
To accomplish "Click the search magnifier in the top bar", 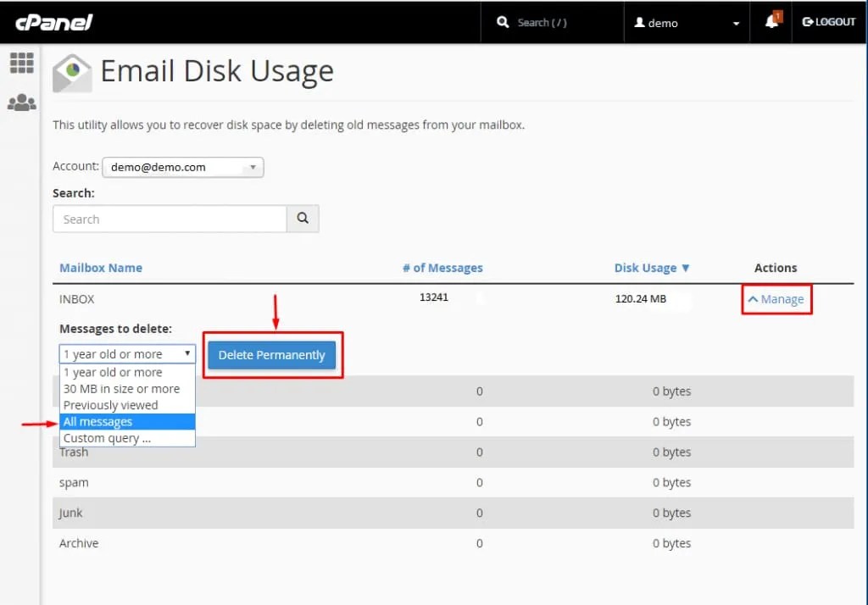I will click(x=504, y=22).
